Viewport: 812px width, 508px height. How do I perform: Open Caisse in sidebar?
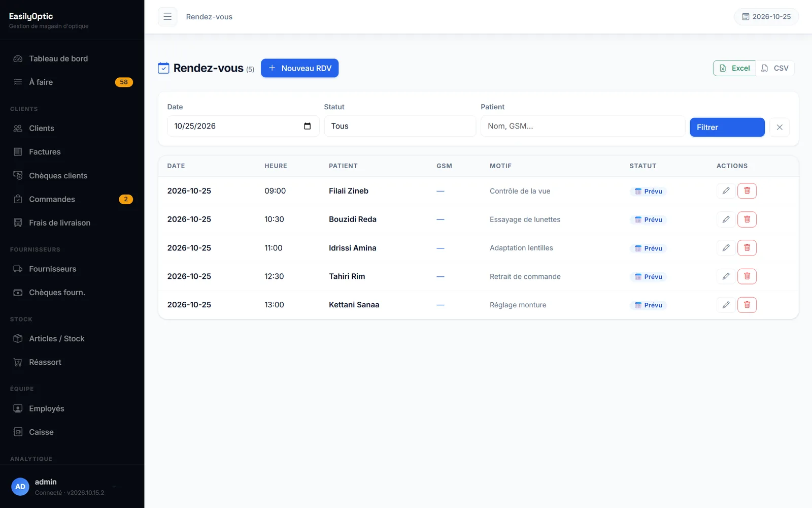pos(72,432)
